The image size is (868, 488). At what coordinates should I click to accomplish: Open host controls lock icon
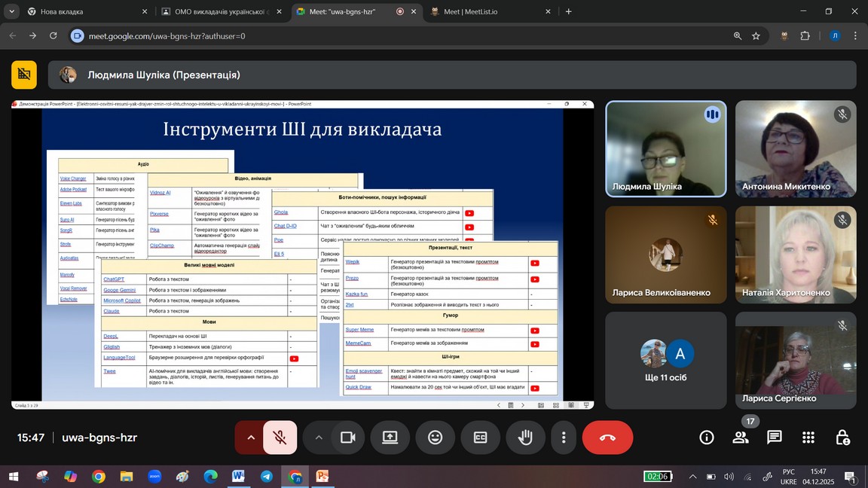tap(842, 438)
